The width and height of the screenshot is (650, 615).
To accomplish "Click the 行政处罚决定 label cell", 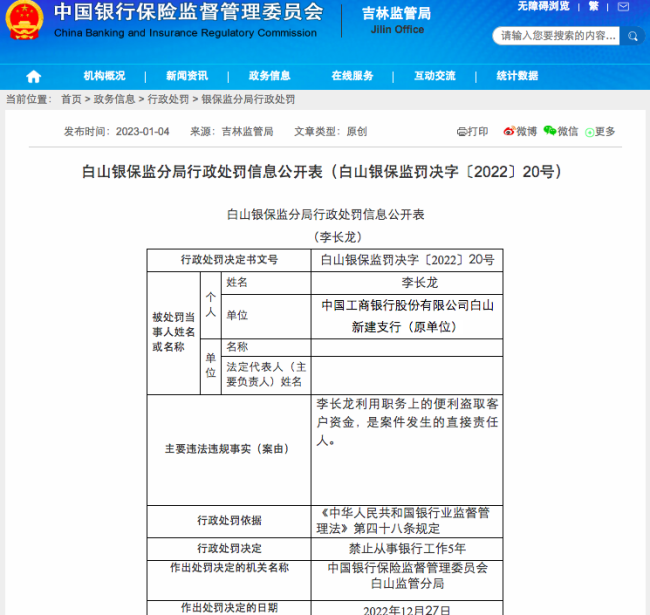I will [x=229, y=549].
